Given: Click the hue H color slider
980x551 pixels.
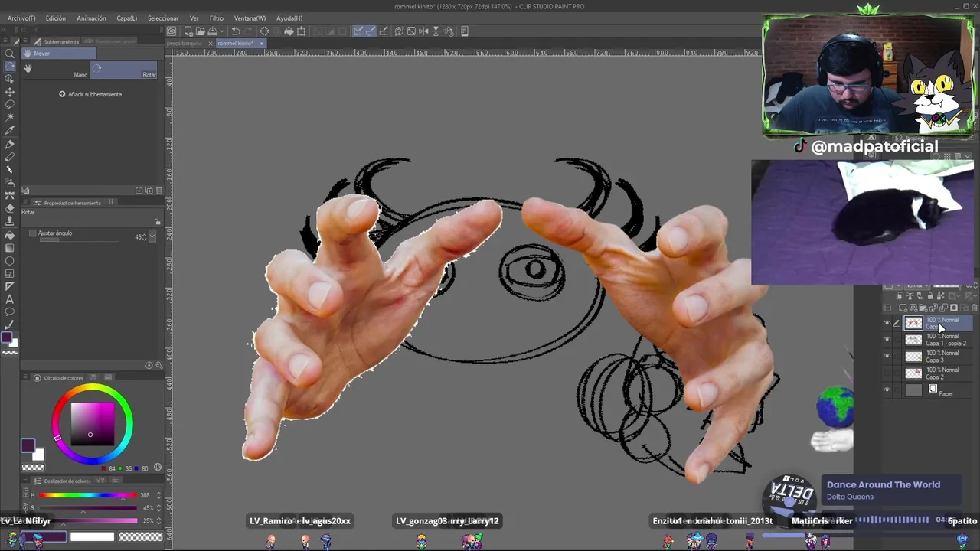Looking at the screenshot, I should pos(87,495).
